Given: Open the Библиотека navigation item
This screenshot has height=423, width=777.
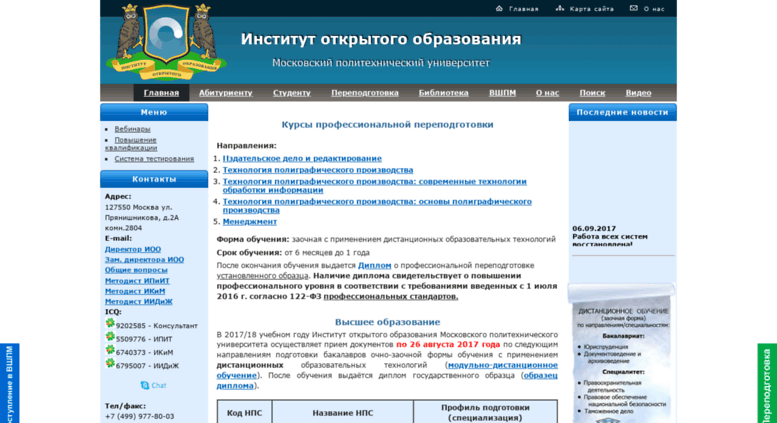Looking at the screenshot, I should 444,93.
